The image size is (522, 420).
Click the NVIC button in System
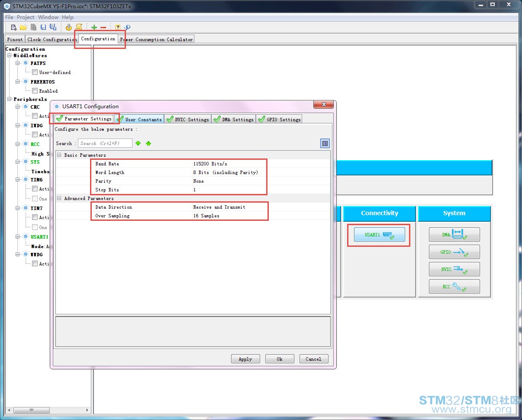pyautogui.click(x=454, y=269)
